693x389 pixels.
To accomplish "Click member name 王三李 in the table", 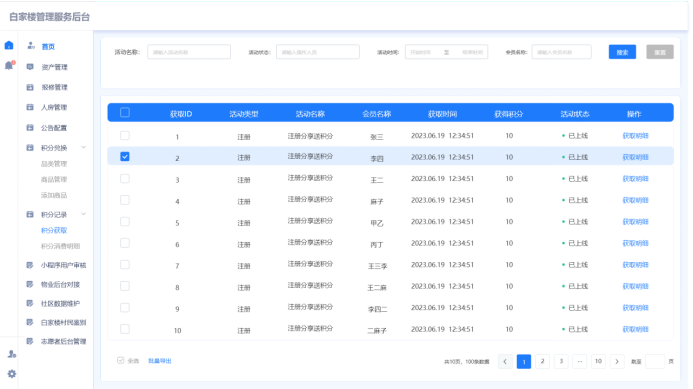I will (377, 266).
